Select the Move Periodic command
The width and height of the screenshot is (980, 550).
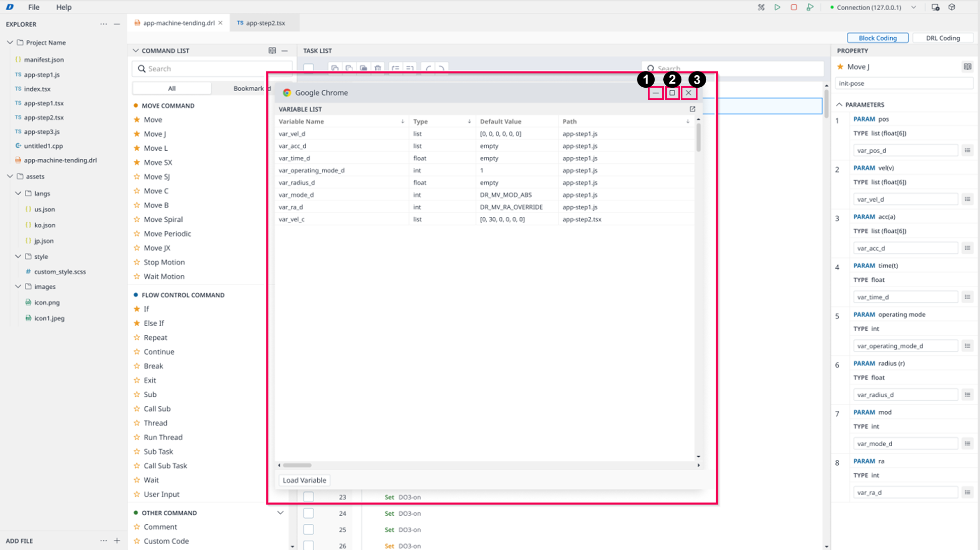tap(167, 233)
